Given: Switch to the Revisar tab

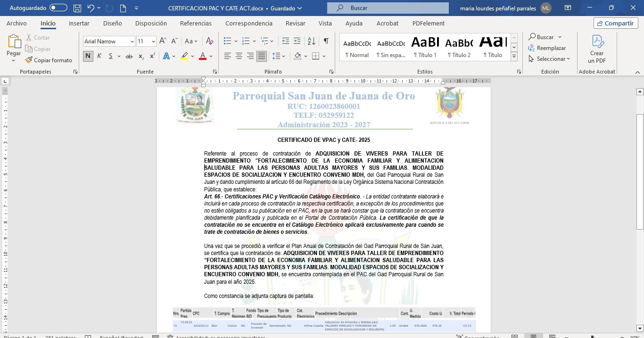Looking at the screenshot, I should click(295, 23).
